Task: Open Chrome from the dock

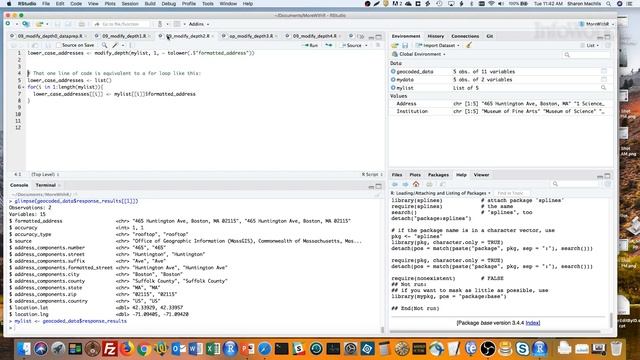Action: (144, 349)
